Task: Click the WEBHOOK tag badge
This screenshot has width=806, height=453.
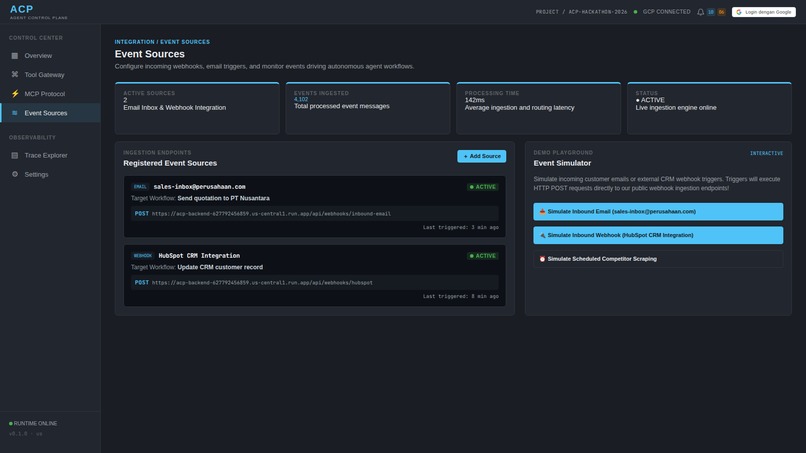Action: click(x=142, y=256)
